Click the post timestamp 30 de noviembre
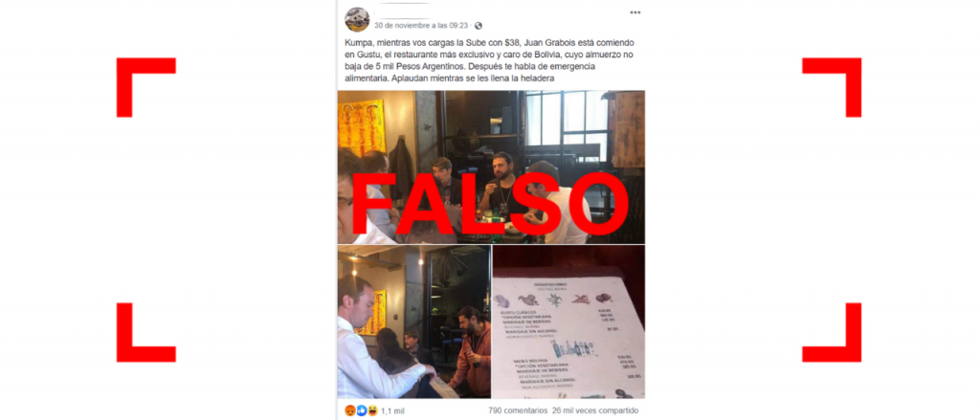The width and height of the screenshot is (980, 420). (421, 26)
